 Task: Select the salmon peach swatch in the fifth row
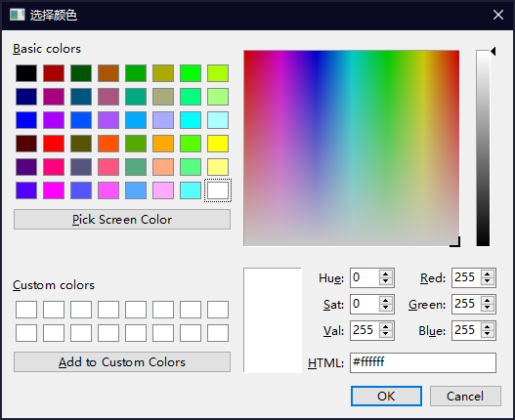pos(163,167)
